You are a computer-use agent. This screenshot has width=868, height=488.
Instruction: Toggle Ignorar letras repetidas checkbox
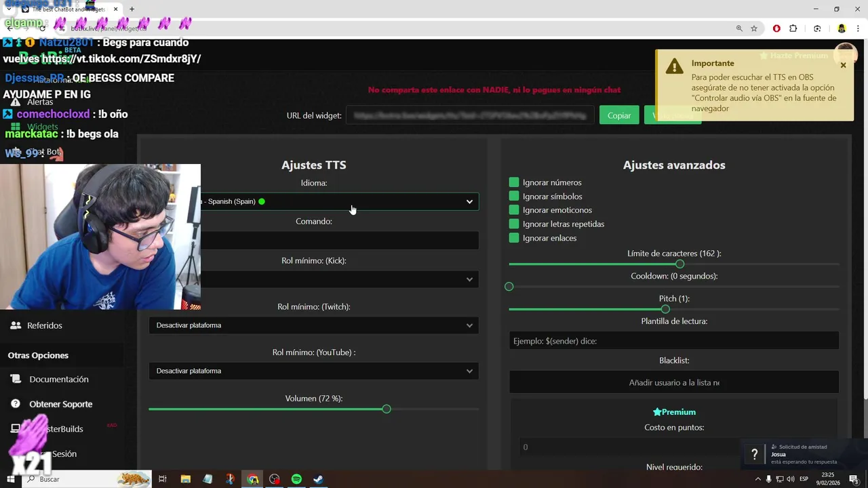click(514, 224)
